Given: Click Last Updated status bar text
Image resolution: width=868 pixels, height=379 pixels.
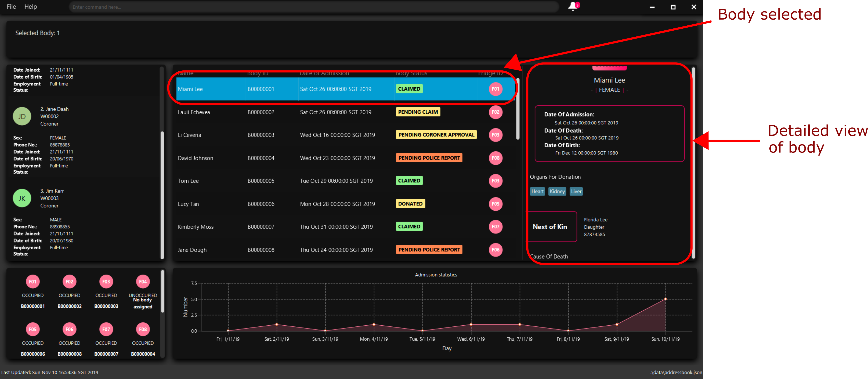Looking at the screenshot, I should pyautogui.click(x=50, y=373).
